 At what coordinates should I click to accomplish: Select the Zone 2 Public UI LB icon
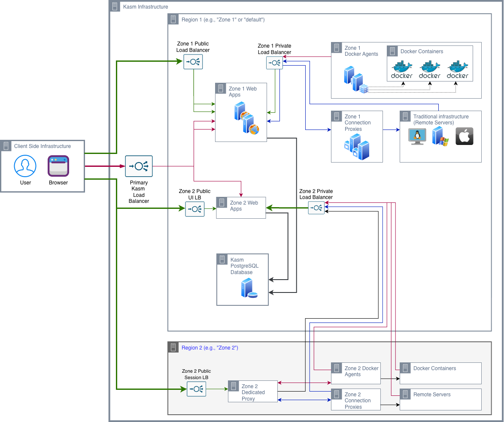pos(195,209)
